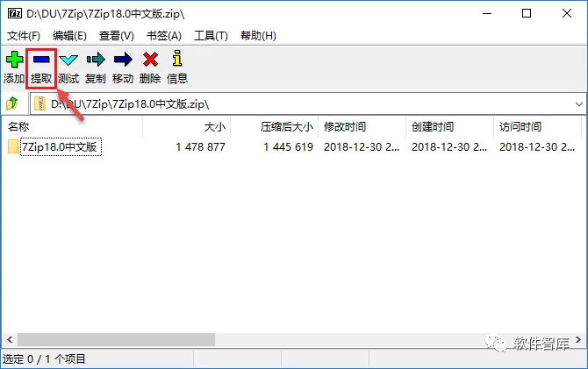Click accessed time cell under 访问时间

[537, 147]
